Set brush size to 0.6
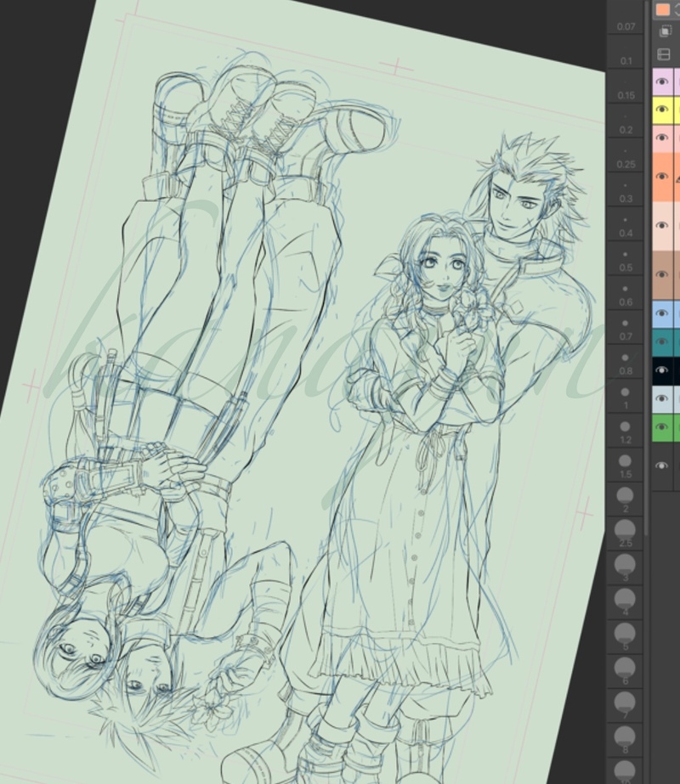Viewport: 680px width, 784px height. pos(626,294)
